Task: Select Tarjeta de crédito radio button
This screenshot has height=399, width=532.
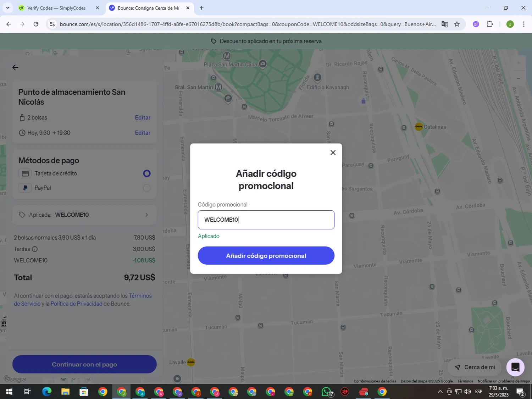Action: click(147, 173)
